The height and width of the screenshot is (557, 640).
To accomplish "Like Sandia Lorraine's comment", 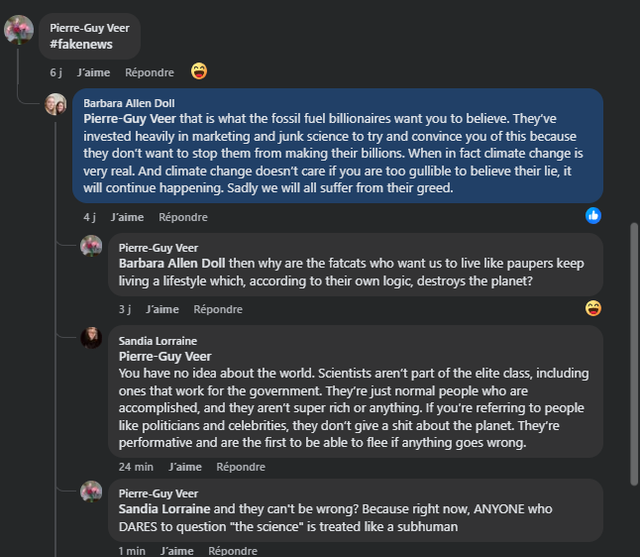I will [185, 467].
